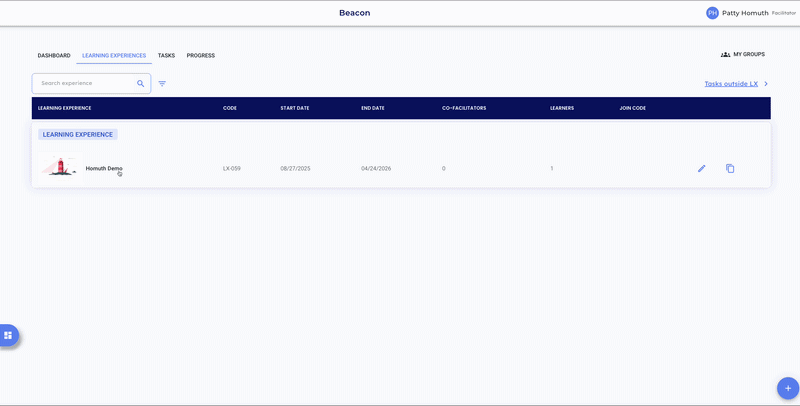Screen dimensions: 800x406
Task: Click the PH user avatar
Action: [x=712, y=13]
